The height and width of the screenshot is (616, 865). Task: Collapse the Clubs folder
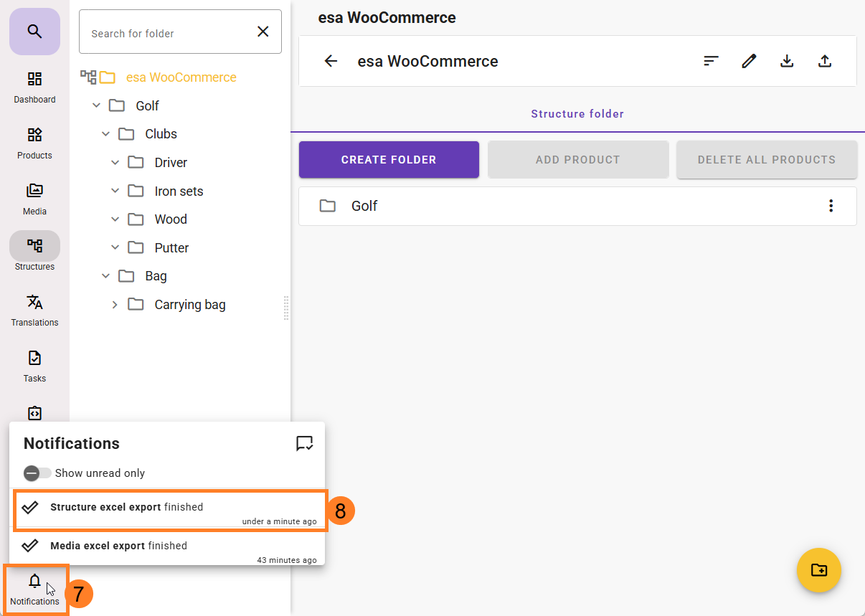pyautogui.click(x=106, y=134)
